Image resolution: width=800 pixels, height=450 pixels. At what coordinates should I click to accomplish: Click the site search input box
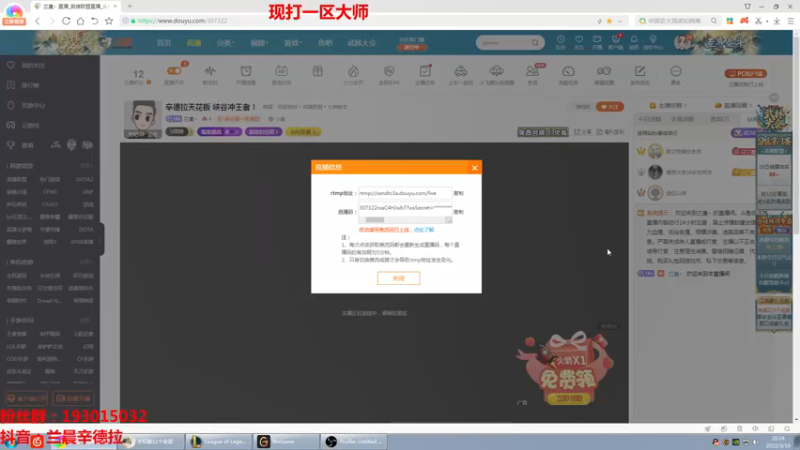(x=503, y=43)
